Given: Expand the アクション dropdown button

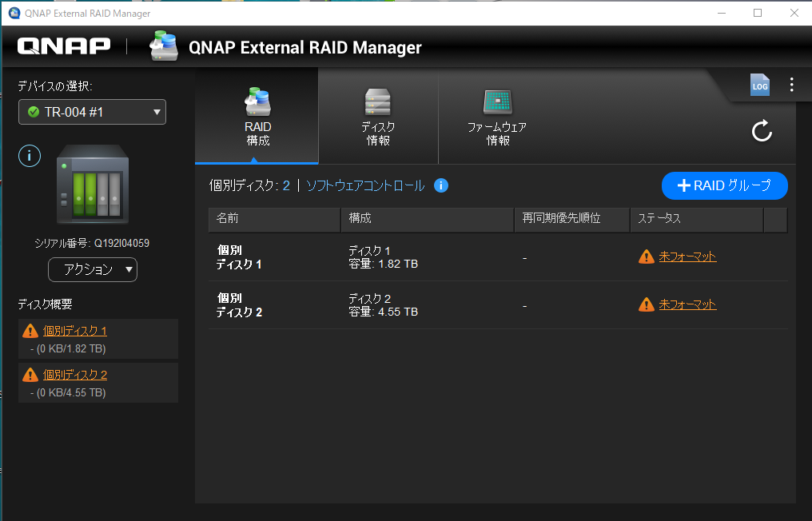Looking at the screenshot, I should click(x=93, y=269).
